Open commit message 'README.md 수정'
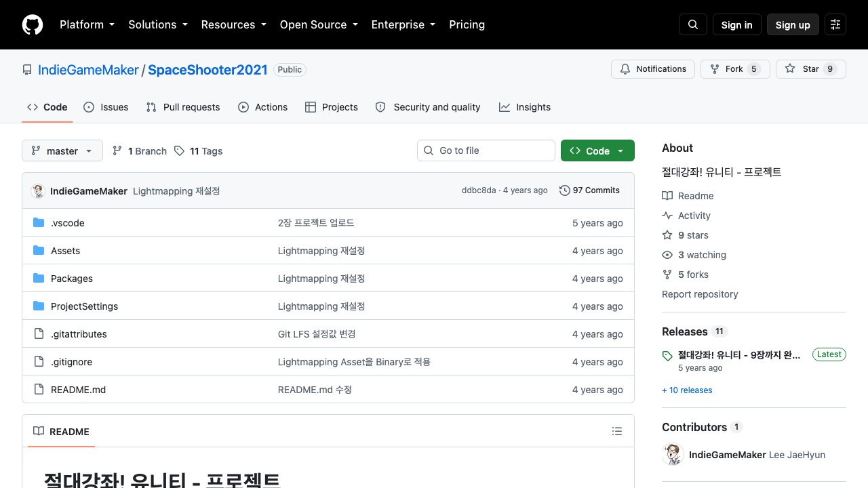The height and width of the screenshot is (488, 868). pyautogui.click(x=315, y=390)
